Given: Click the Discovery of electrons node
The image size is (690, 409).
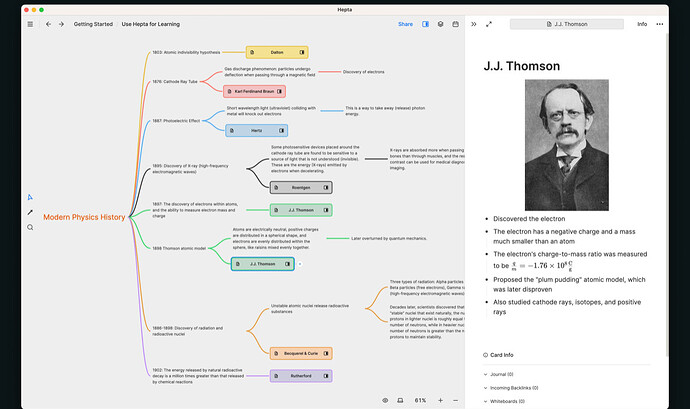Looking at the screenshot, I should tap(363, 72).
